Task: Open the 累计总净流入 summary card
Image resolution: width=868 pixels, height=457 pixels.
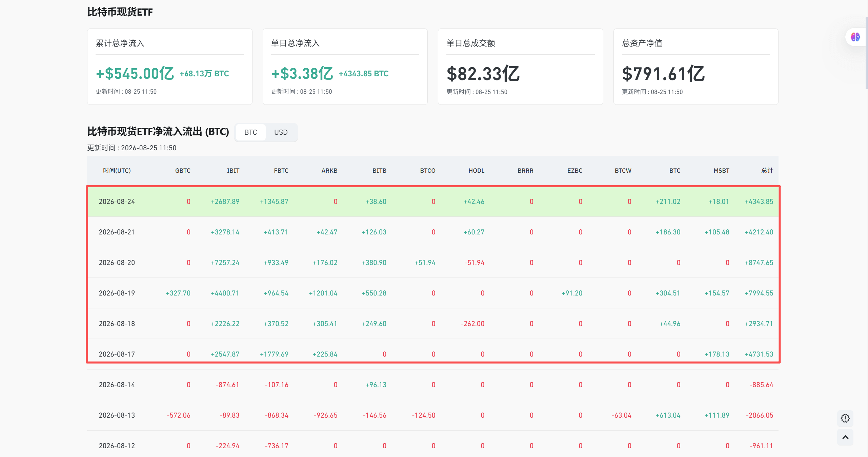Action: tap(170, 67)
